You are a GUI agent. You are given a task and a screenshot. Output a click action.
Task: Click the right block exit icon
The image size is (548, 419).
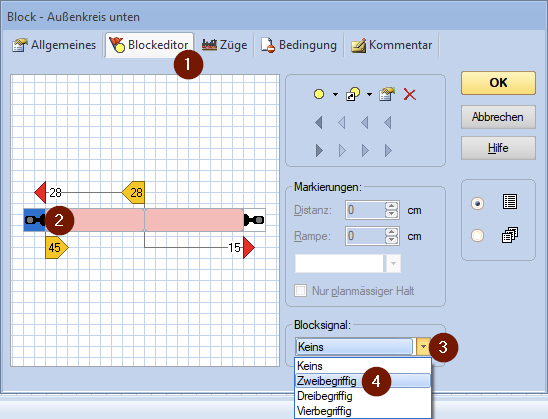(254, 220)
